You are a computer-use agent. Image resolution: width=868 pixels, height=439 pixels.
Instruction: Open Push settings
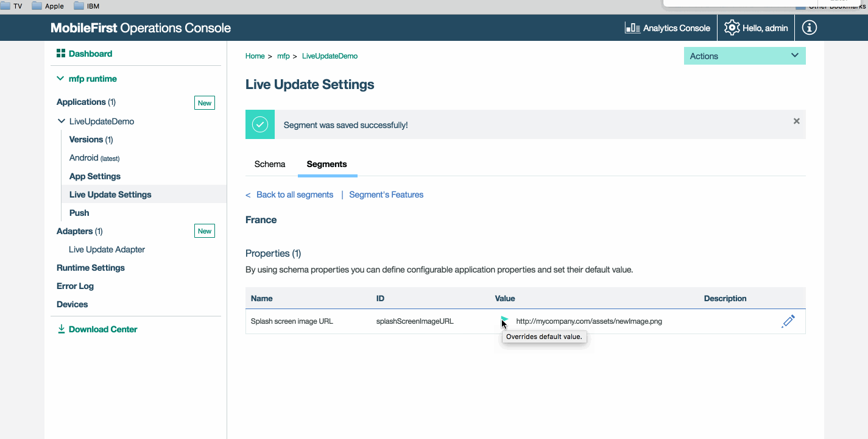79,213
